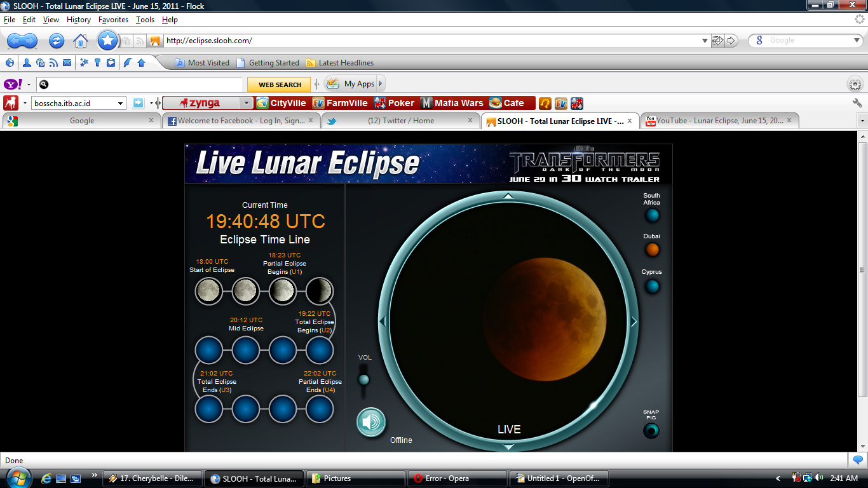This screenshot has height=488, width=868.
Task: Click the Yahoo search input field
Action: pyautogui.click(x=140, y=85)
